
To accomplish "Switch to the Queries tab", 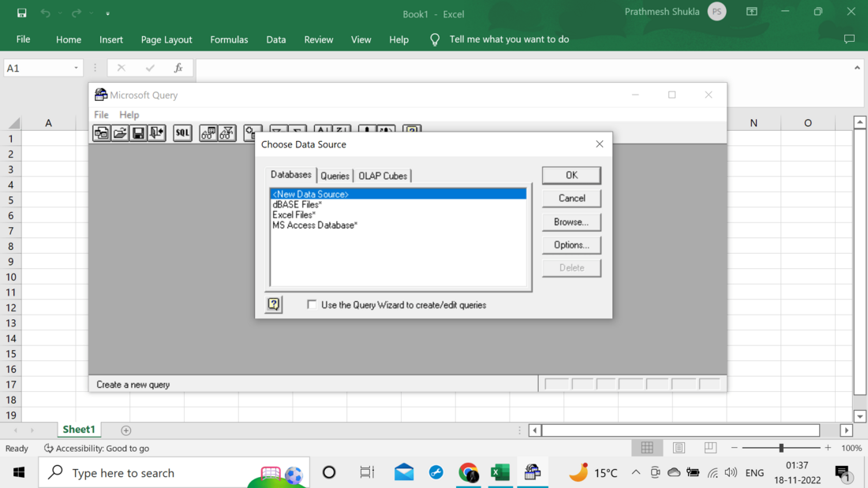I will pyautogui.click(x=335, y=176).
